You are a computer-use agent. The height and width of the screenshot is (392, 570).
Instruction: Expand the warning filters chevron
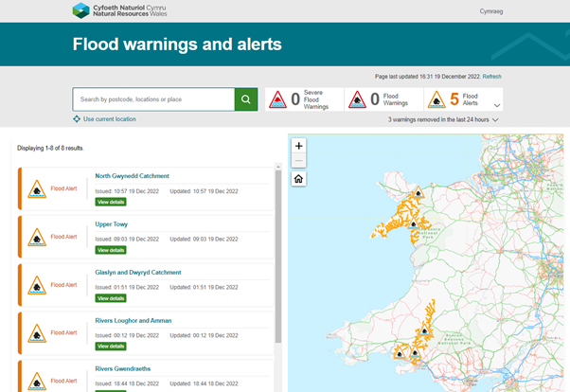(x=497, y=104)
